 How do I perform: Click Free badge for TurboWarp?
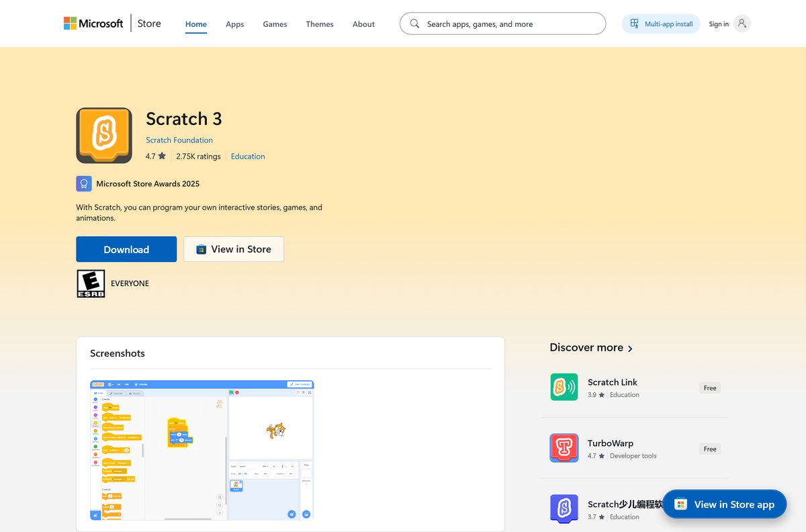tap(710, 449)
